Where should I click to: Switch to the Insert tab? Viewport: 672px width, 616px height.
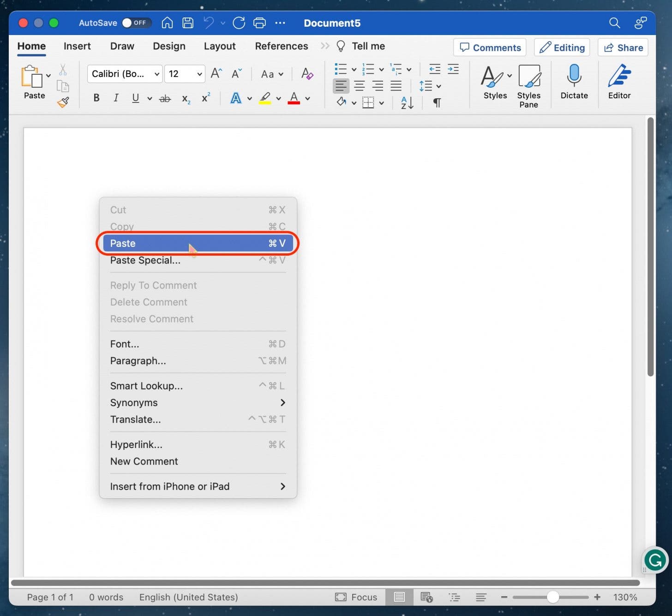pyautogui.click(x=77, y=46)
